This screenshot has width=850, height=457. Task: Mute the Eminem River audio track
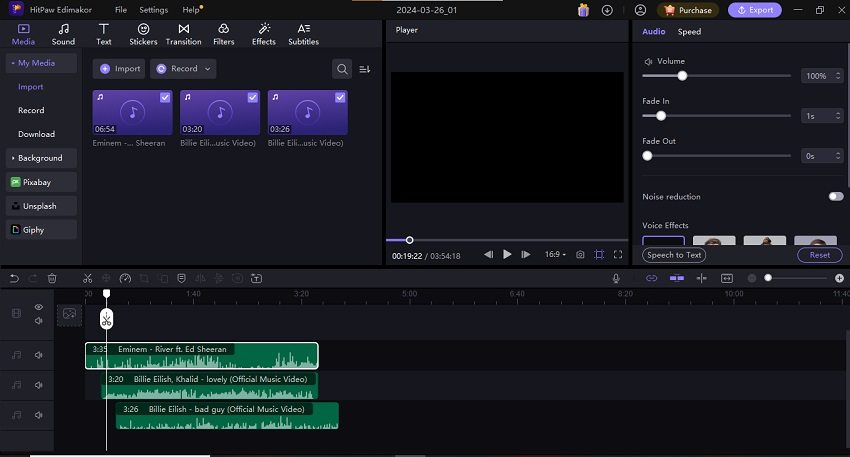click(x=38, y=355)
